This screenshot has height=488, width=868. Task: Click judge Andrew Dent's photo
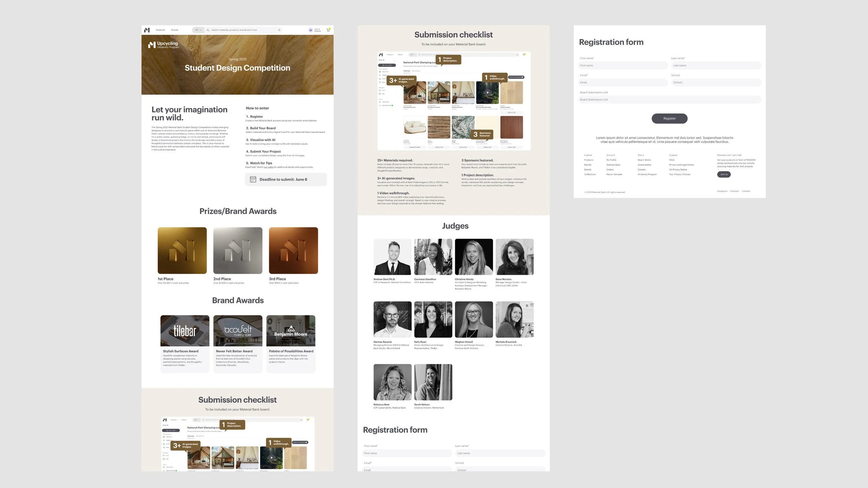pos(392,257)
